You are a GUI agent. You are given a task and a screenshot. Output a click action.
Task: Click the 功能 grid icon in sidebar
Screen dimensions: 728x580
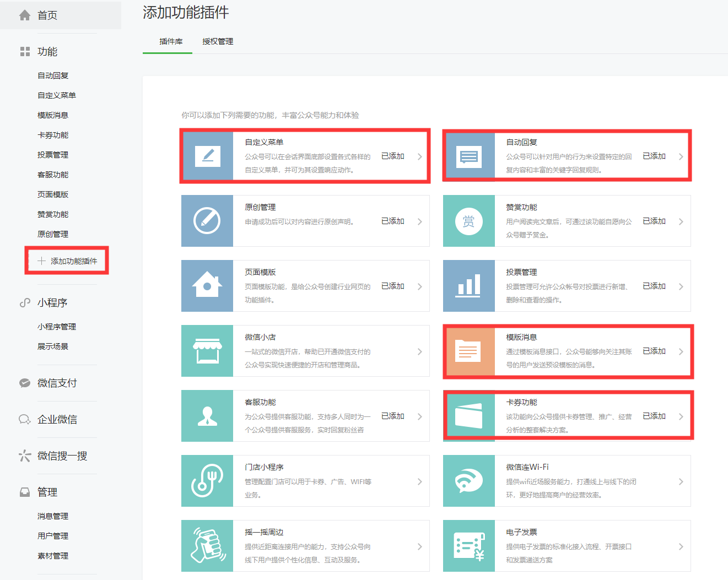(x=25, y=52)
